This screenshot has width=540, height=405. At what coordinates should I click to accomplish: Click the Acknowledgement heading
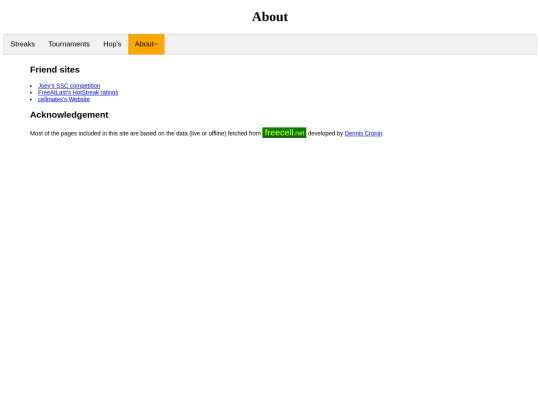tap(69, 115)
